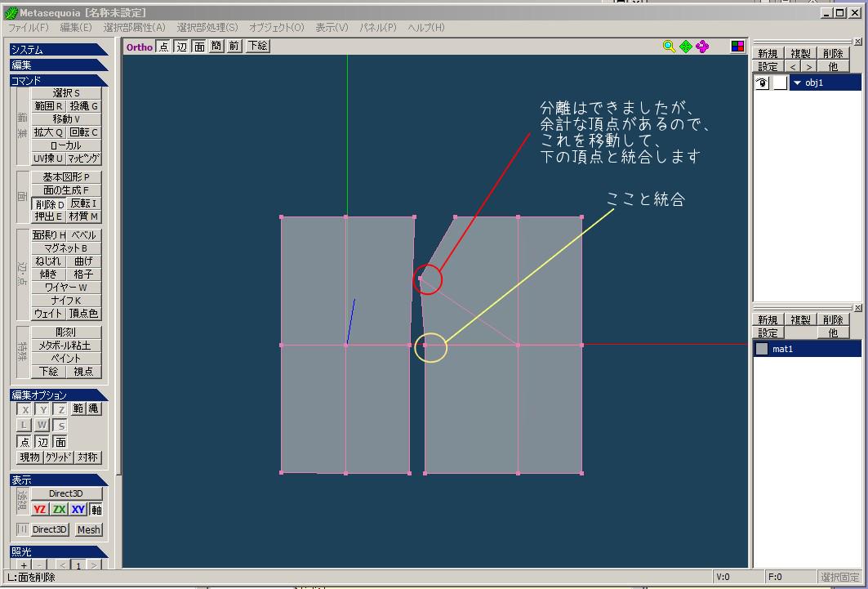Choose the ナイフ K knife command
This screenshot has height=589, width=868.
click(66, 301)
